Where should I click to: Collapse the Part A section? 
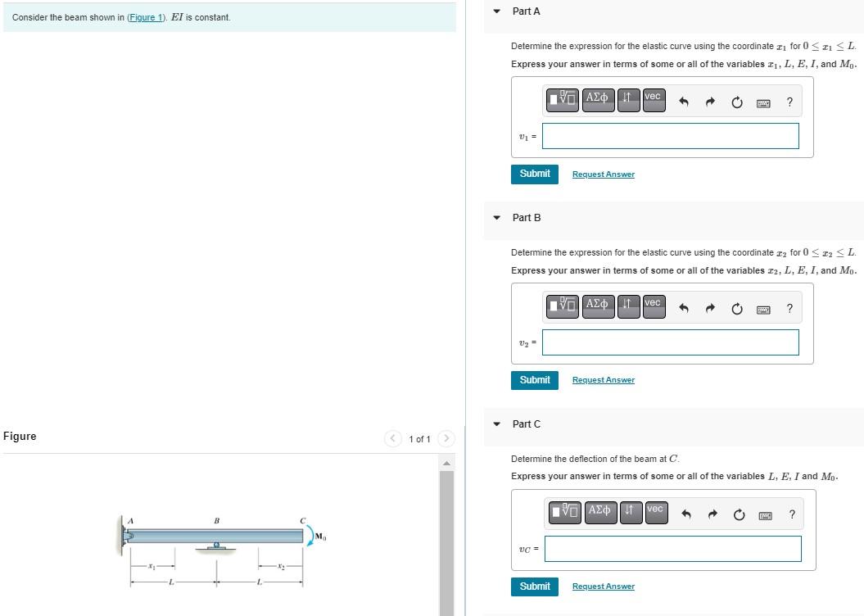[496, 11]
